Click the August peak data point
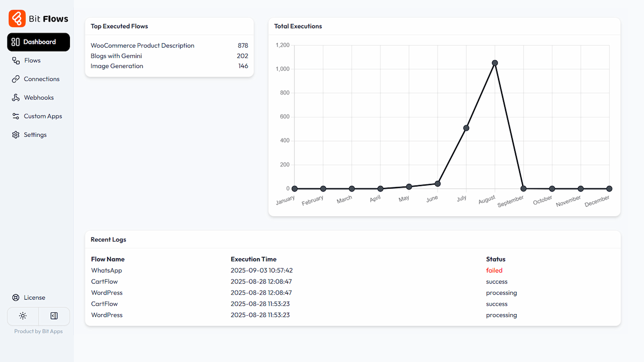The height and width of the screenshot is (362, 644). (x=495, y=63)
